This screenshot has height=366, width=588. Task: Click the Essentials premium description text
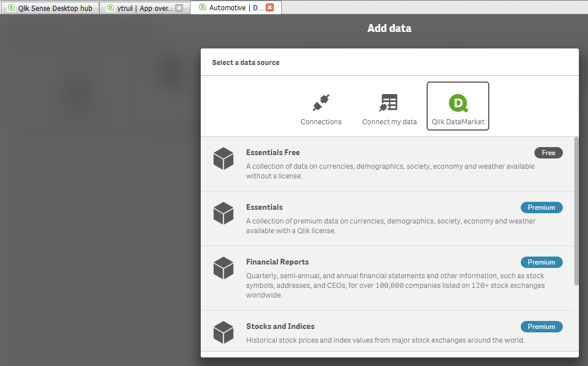point(391,226)
